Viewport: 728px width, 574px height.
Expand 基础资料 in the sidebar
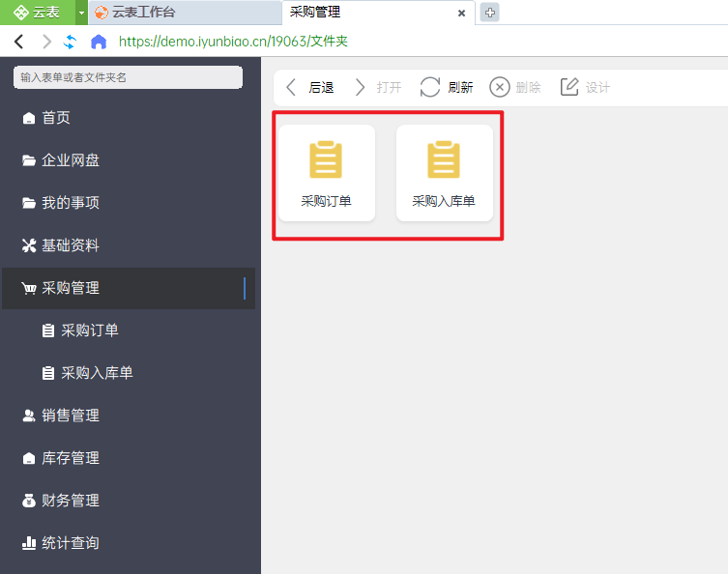[x=129, y=245]
